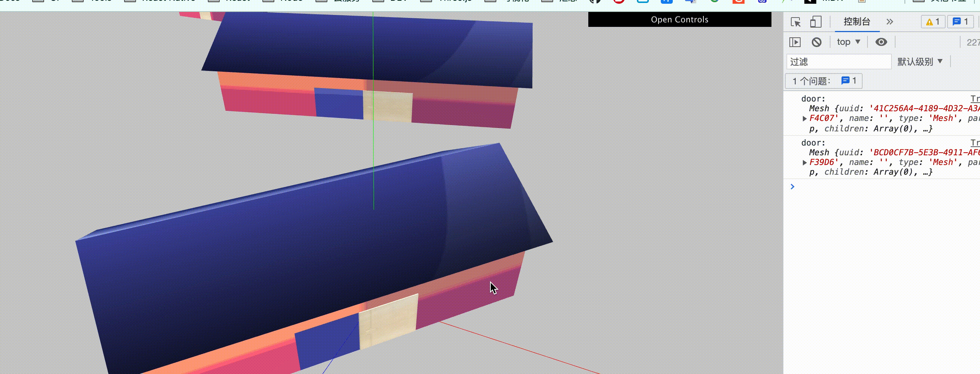
Task: Select the 控制台 console tab
Action: [x=857, y=22]
